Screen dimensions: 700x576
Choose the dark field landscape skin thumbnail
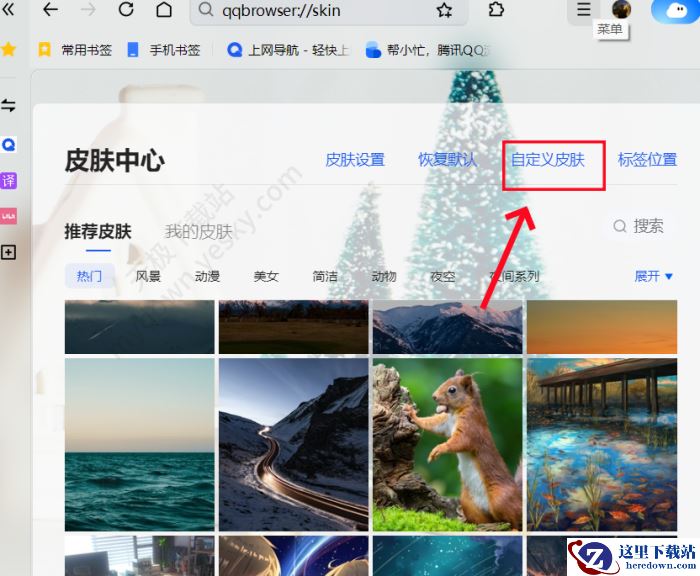(x=293, y=327)
